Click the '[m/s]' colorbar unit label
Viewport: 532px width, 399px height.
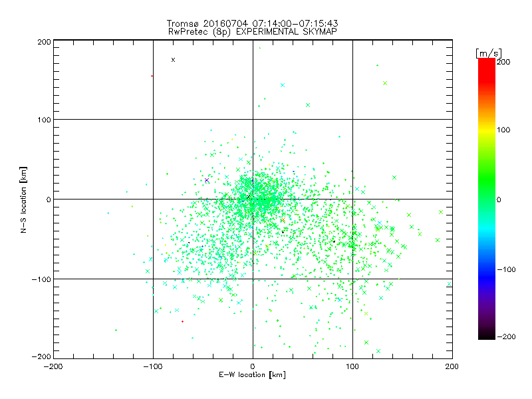(x=489, y=53)
